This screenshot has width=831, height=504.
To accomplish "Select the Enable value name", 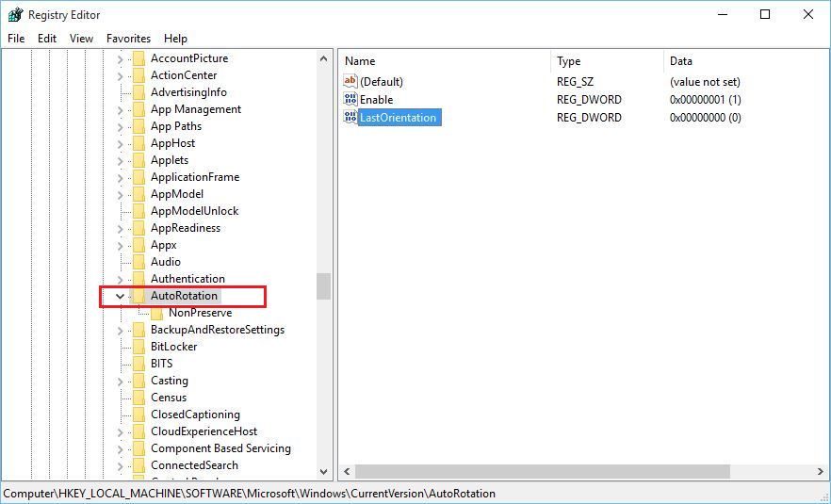I will pos(376,100).
